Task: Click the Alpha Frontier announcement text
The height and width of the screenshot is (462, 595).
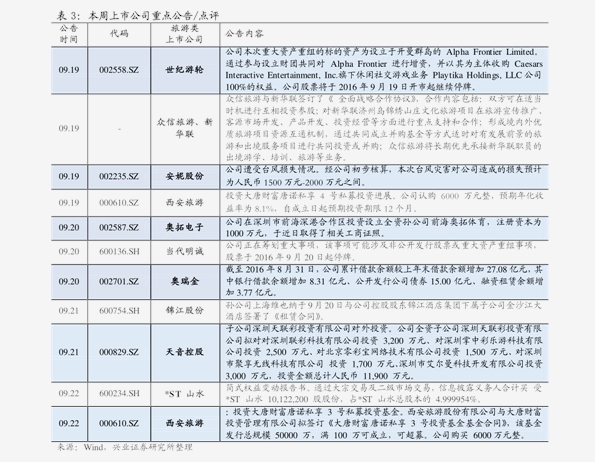Action: coord(384,69)
